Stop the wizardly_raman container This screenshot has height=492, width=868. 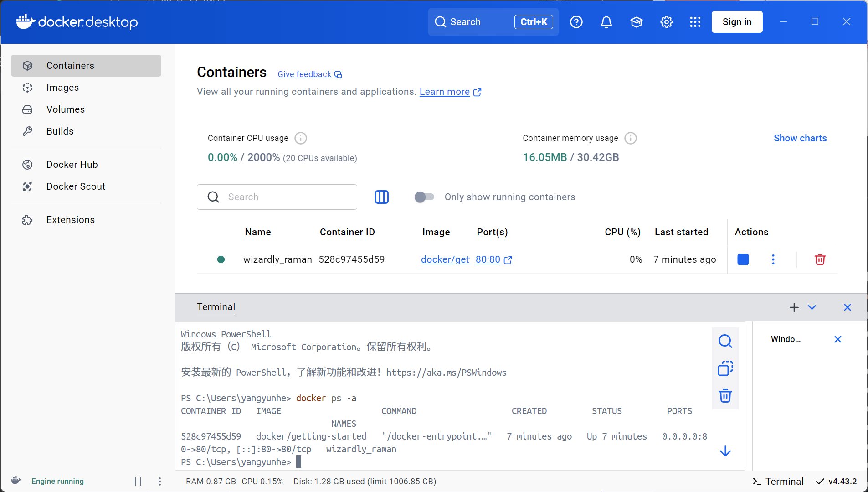743,259
